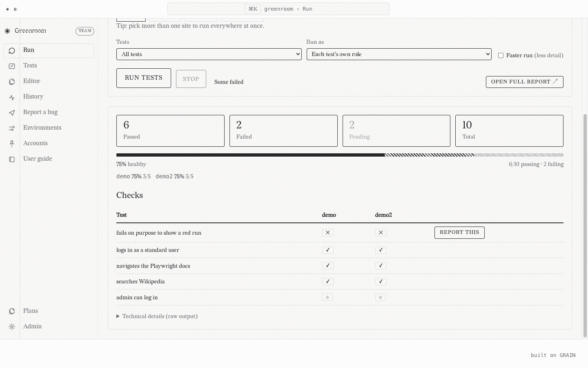This screenshot has height=368, width=588.
Task: Toggle the half-circle theme icon
Action: click(x=16, y=9)
